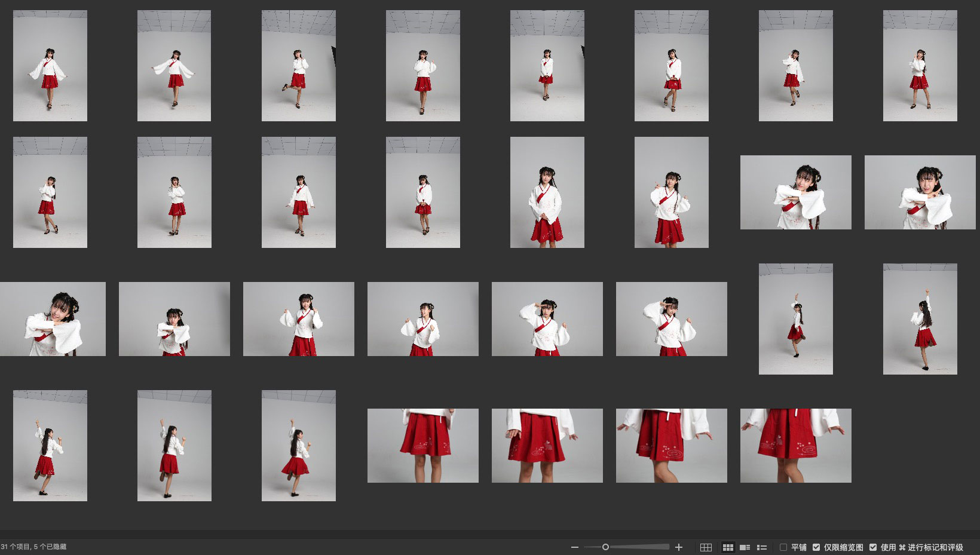Uncheck the 仅限缩览图 checkbox
The image size is (980, 555).
click(816, 547)
